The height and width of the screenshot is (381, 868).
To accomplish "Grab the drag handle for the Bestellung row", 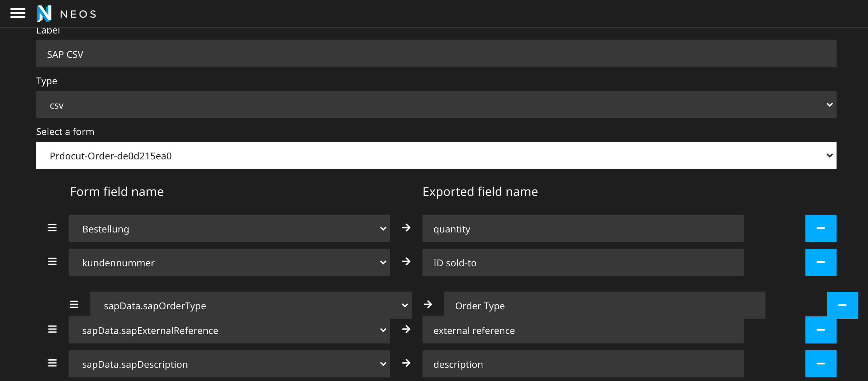I will [x=52, y=228].
